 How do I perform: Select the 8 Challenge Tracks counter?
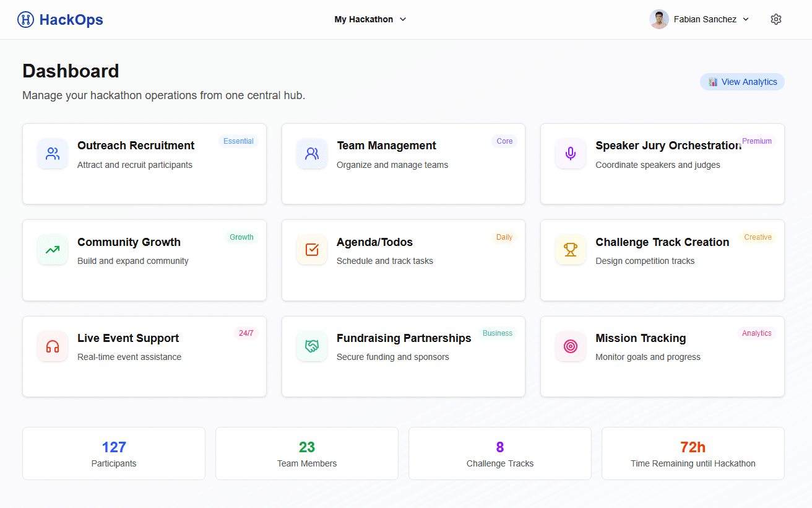coord(499,453)
